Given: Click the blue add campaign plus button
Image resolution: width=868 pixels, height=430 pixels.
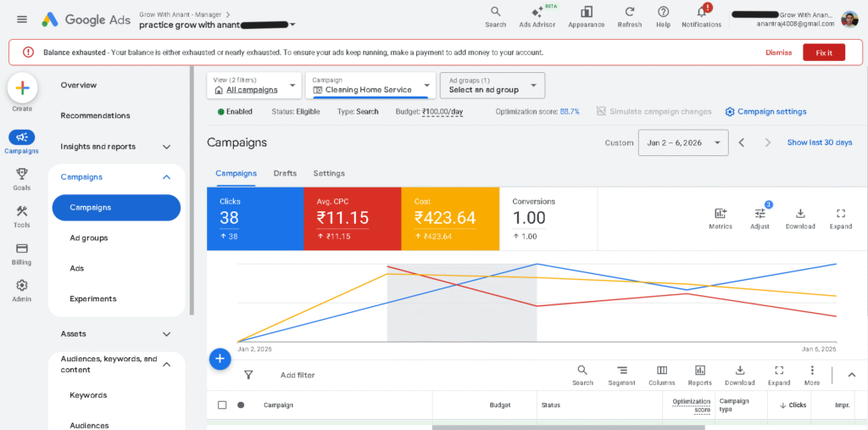Looking at the screenshot, I should point(220,359).
